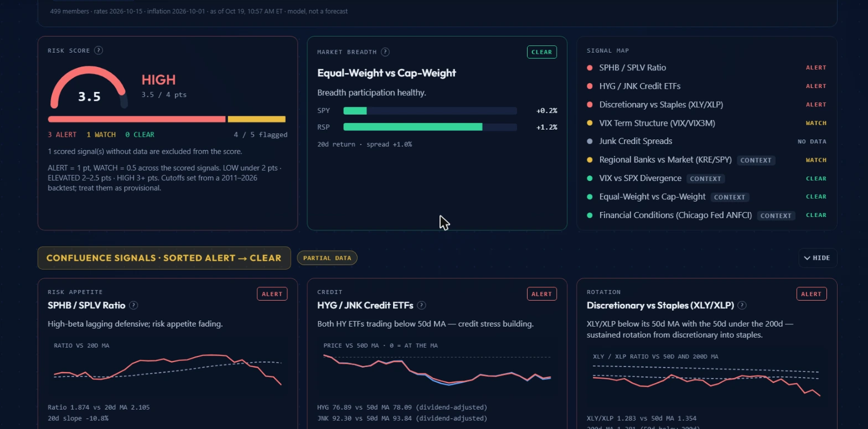Click the yellow watch segment of score bar

coord(256,119)
